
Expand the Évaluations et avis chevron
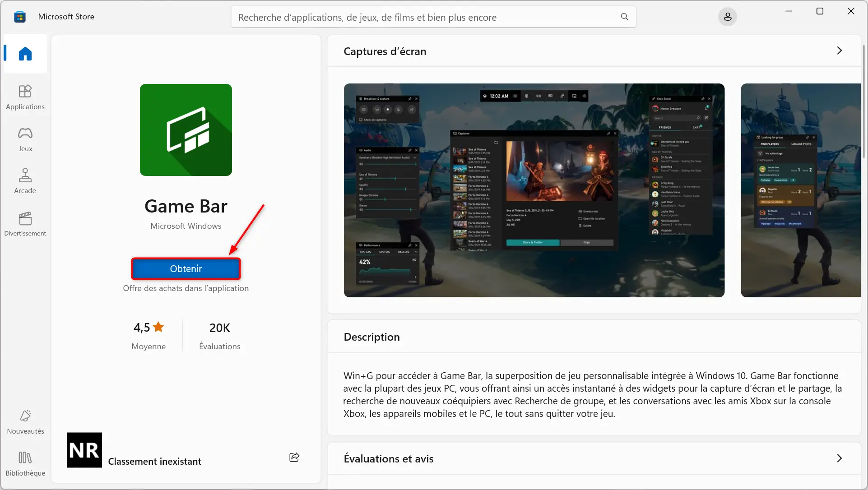839,458
